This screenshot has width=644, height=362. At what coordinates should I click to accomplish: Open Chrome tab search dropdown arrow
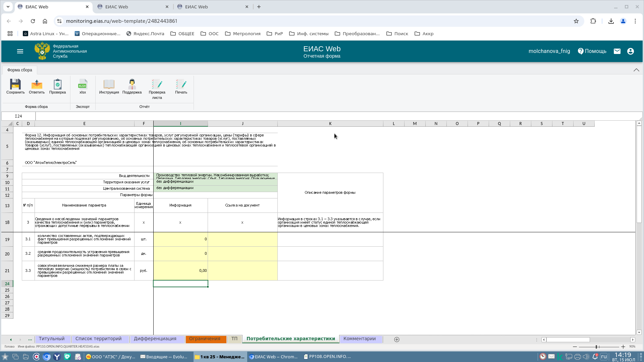pos(8,7)
